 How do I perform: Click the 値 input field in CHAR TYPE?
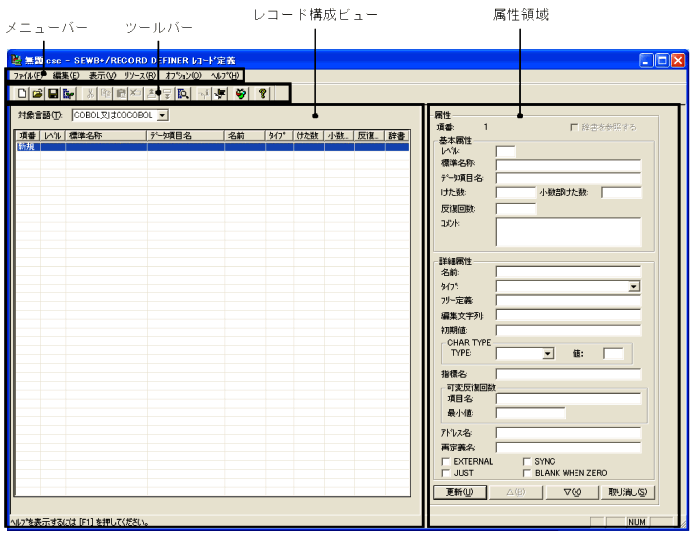[613, 353]
